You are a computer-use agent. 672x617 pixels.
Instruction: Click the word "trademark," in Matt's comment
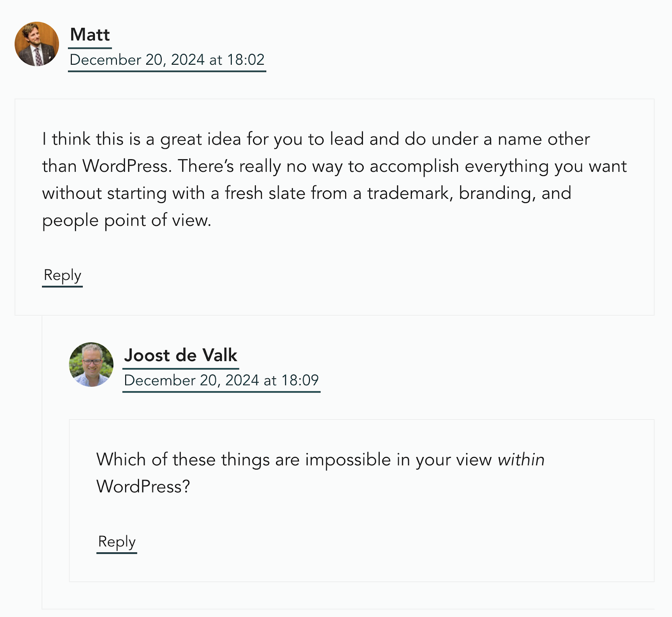[410, 193]
